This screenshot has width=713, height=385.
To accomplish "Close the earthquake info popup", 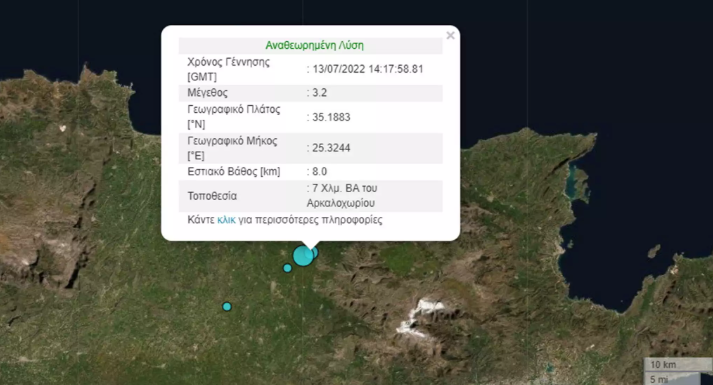I will pyautogui.click(x=450, y=35).
